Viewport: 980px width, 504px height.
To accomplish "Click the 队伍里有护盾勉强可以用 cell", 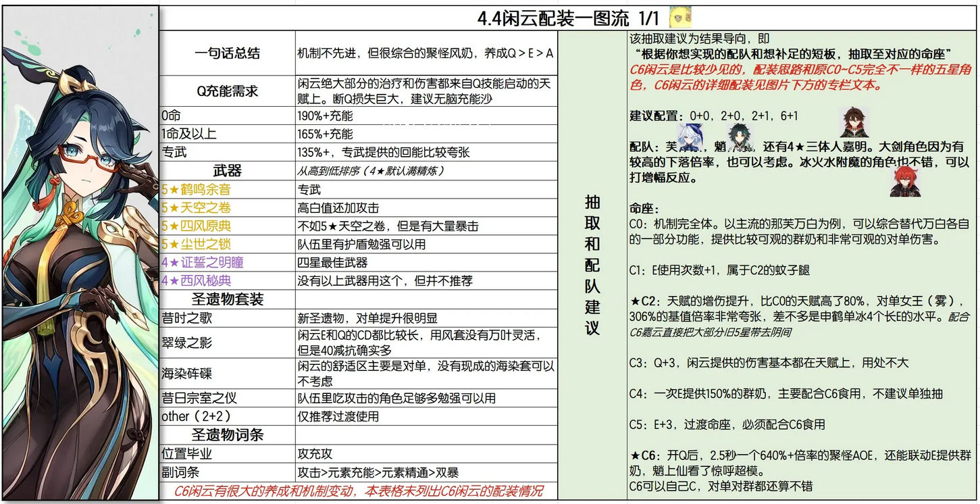I will tap(426, 244).
